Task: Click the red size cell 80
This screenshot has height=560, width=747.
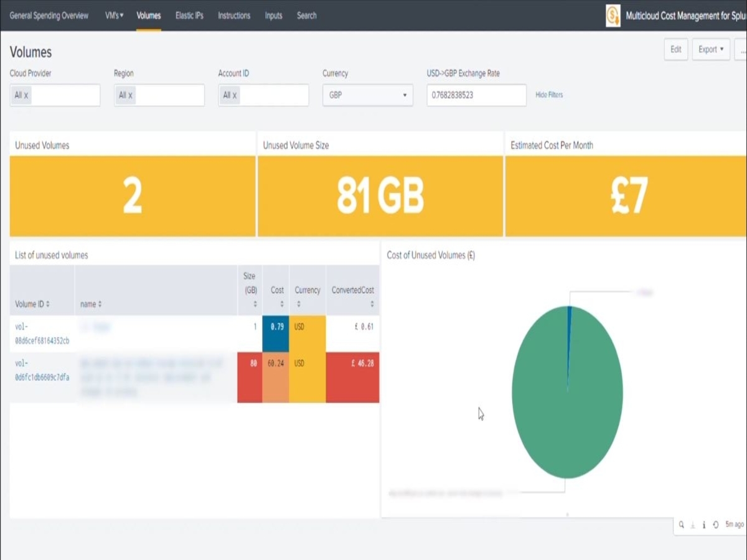Action: 250,377
